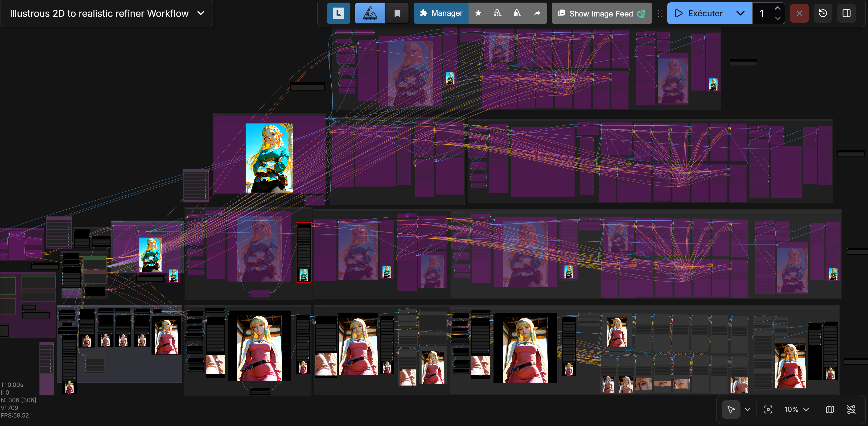Click the large anime Zelda image preview
868x426 pixels.
tap(269, 158)
